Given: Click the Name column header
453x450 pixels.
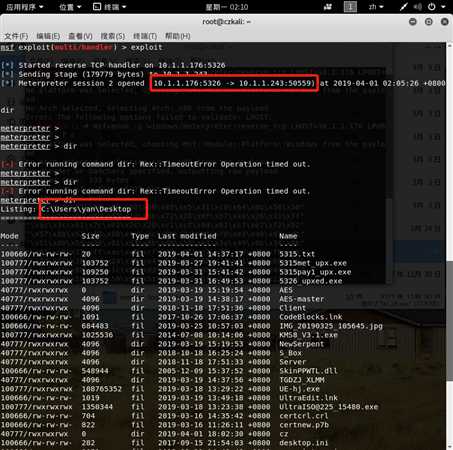Looking at the screenshot, I should 288,236.
